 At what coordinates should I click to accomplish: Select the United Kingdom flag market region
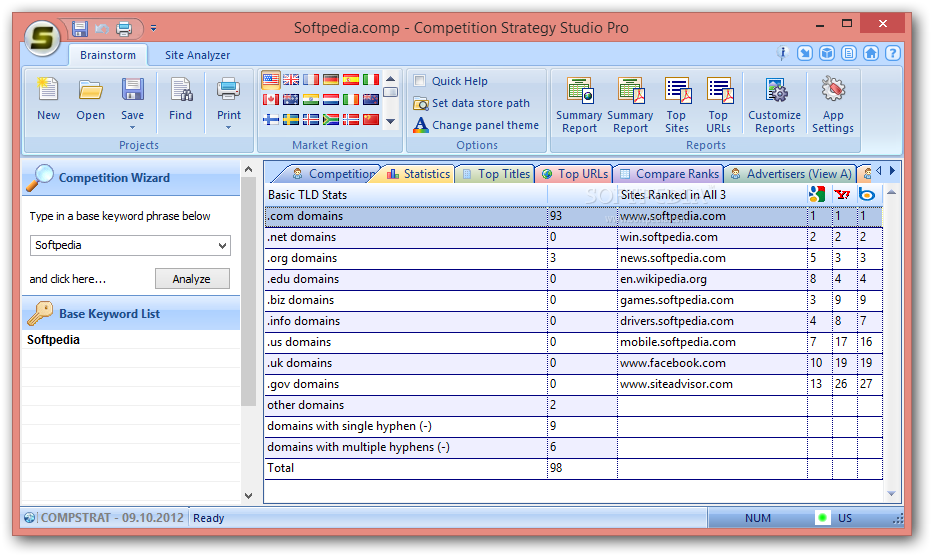click(291, 80)
